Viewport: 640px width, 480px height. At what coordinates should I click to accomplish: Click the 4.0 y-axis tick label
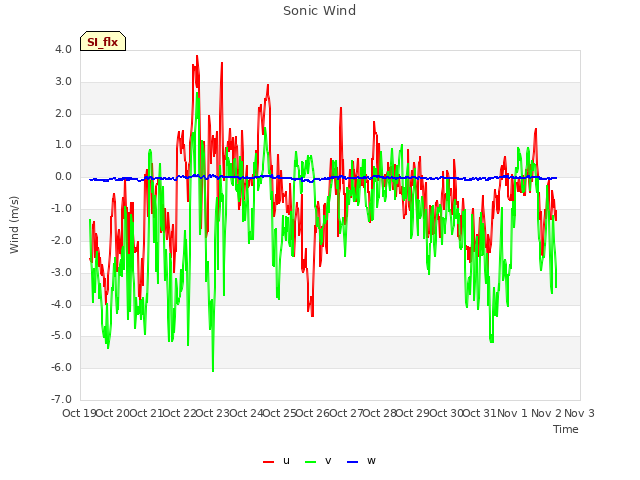pos(63,49)
